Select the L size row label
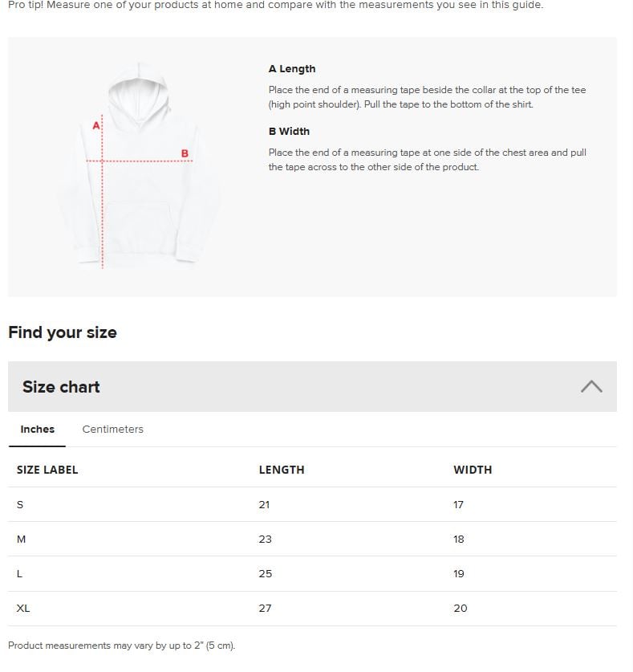This screenshot has width=633, height=672. [x=19, y=574]
